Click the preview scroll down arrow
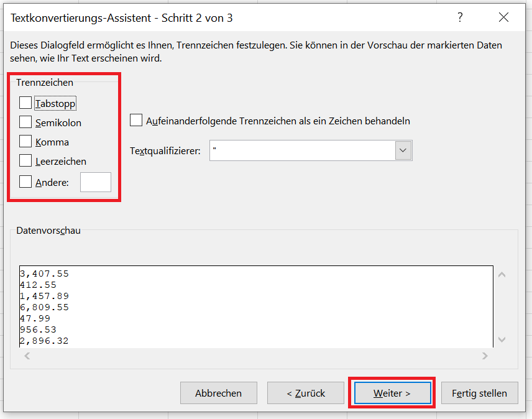 (502, 339)
